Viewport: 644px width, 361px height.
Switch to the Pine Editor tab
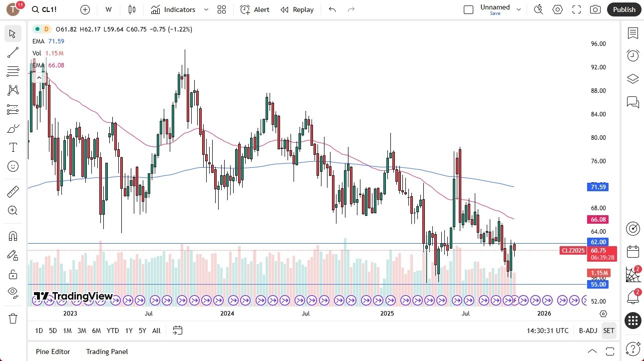[x=52, y=352]
